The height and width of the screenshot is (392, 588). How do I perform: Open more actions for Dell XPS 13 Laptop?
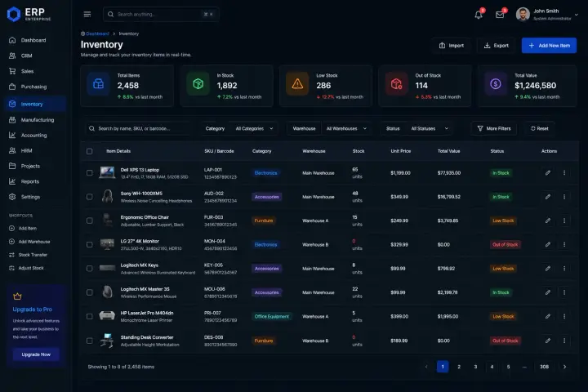(x=564, y=173)
